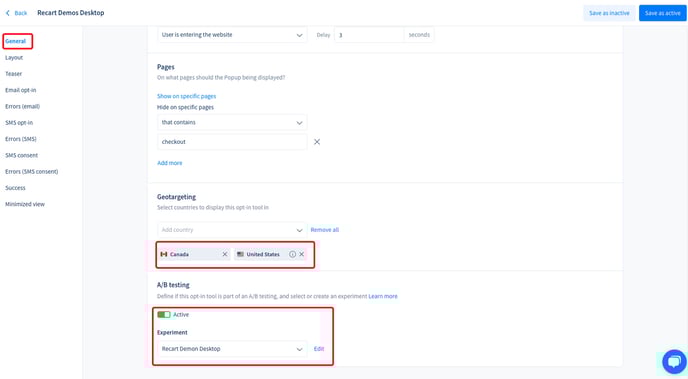
Task: Click the A/B testing heading
Action: tap(173, 285)
